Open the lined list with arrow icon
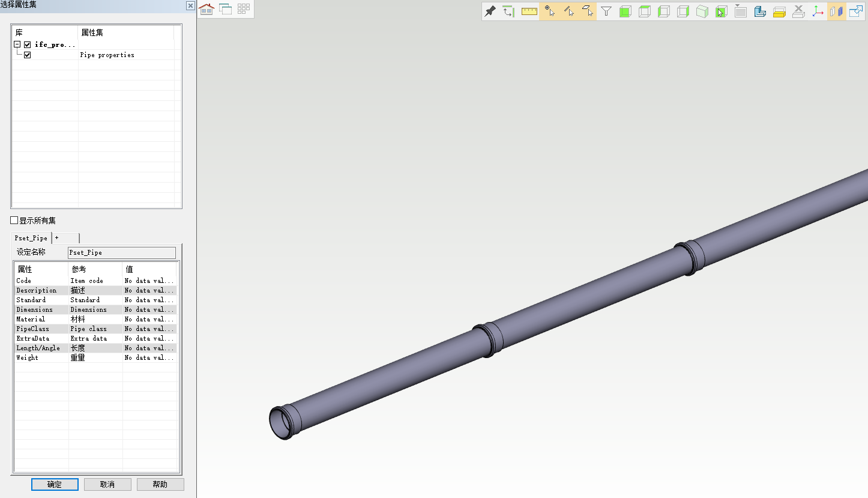The width and height of the screenshot is (868, 498). [x=741, y=11]
